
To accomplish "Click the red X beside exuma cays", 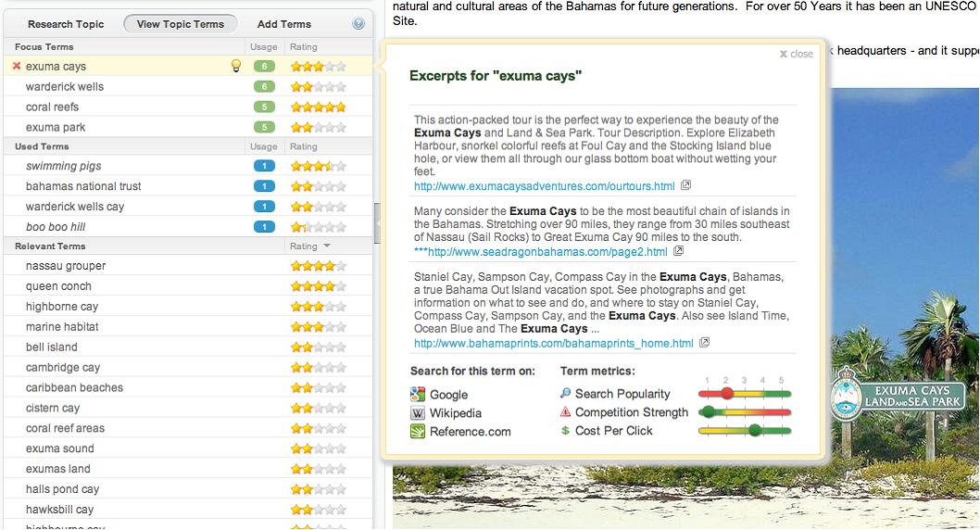I will (x=17, y=67).
